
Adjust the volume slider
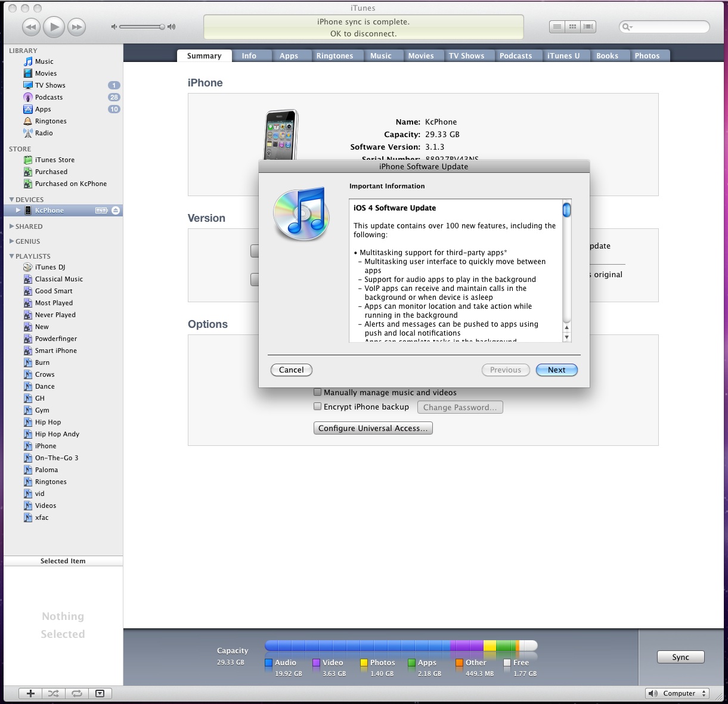(142, 27)
